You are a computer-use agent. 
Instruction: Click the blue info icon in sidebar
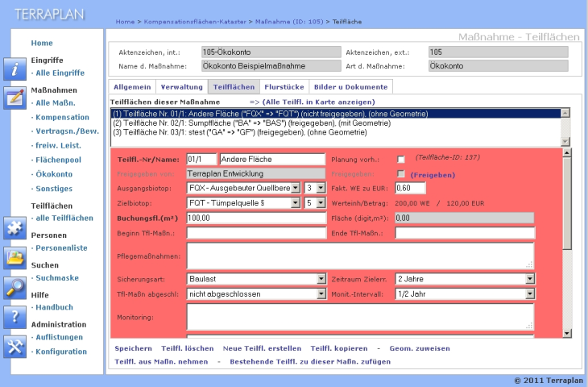pyautogui.click(x=14, y=69)
